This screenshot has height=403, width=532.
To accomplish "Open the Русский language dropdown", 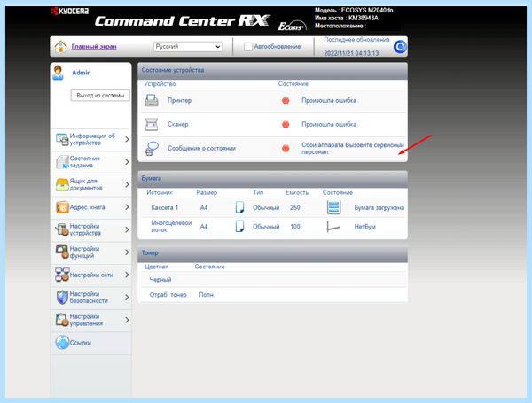I will pyautogui.click(x=188, y=46).
